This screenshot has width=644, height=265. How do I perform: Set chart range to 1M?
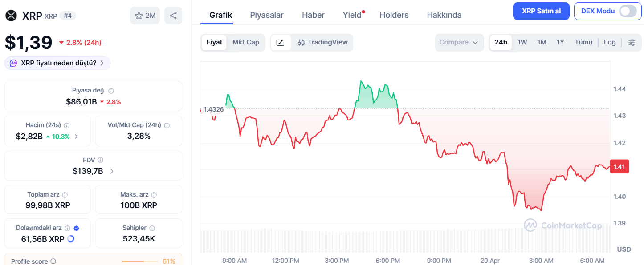542,43
